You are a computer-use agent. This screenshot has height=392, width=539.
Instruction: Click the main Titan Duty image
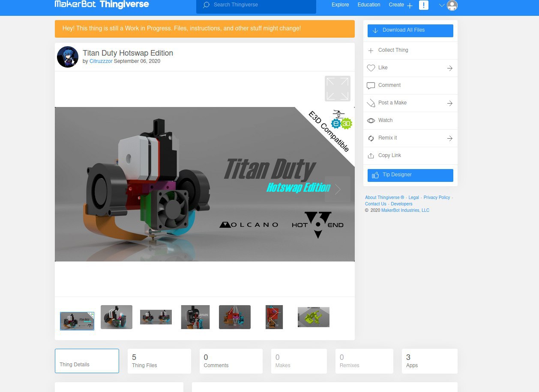pos(205,184)
